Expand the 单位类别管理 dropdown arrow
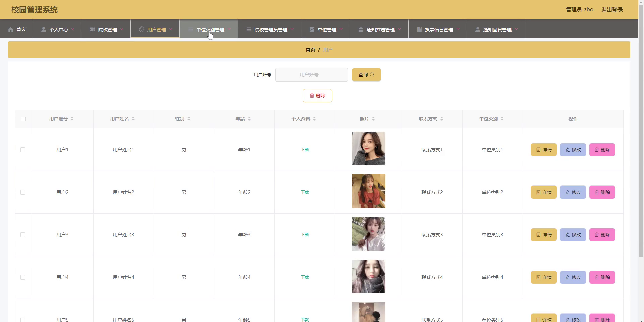 pyautogui.click(x=229, y=29)
